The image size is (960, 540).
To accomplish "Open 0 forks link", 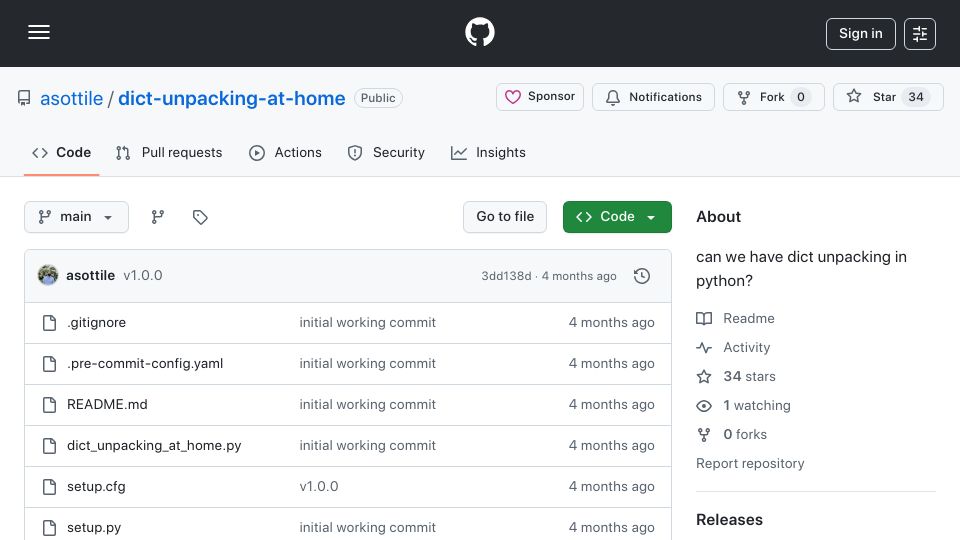I will point(732,435).
